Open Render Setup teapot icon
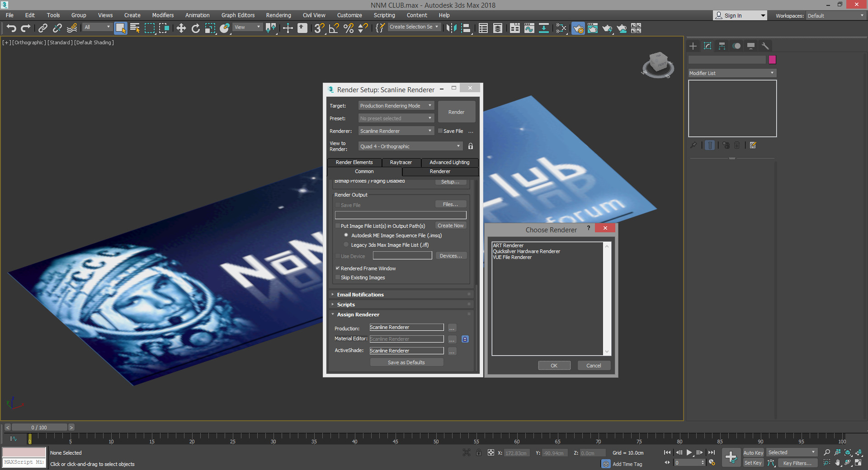 pyautogui.click(x=578, y=28)
